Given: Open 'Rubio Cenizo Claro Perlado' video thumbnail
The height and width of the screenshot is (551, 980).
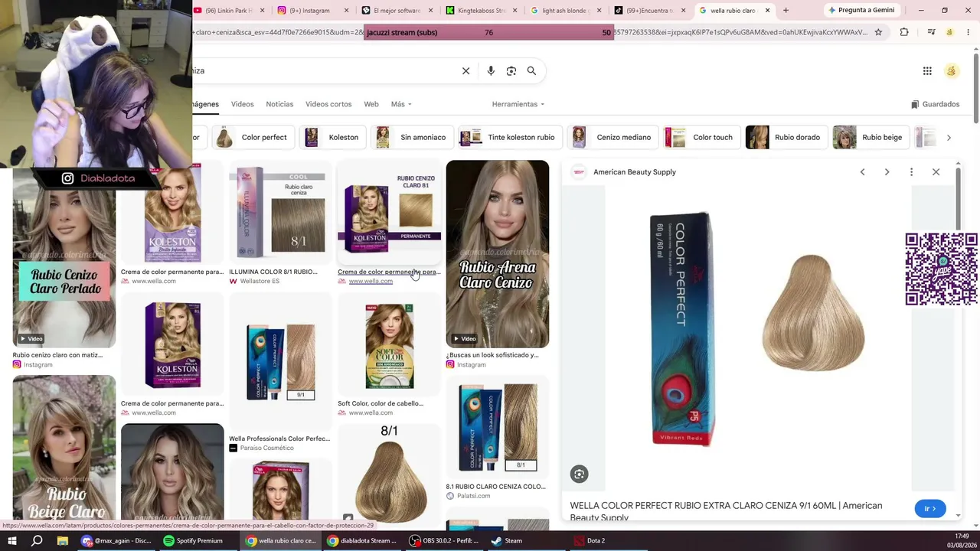Looking at the screenshot, I should point(64,258).
